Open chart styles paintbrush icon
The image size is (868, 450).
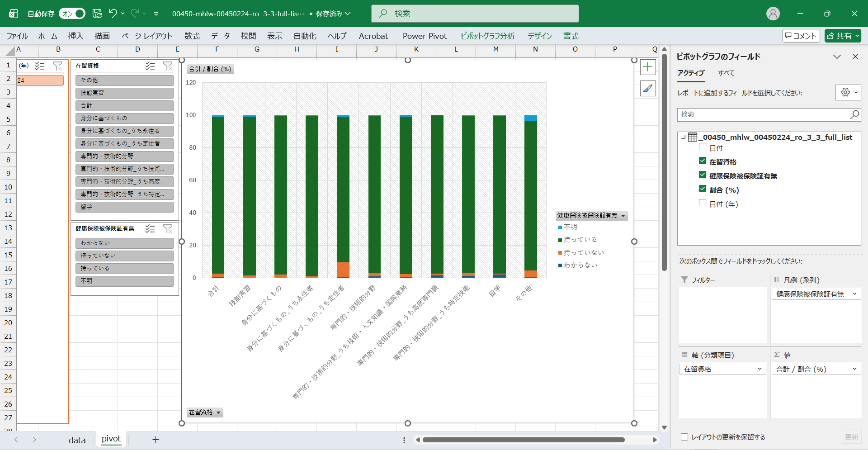[x=648, y=89]
